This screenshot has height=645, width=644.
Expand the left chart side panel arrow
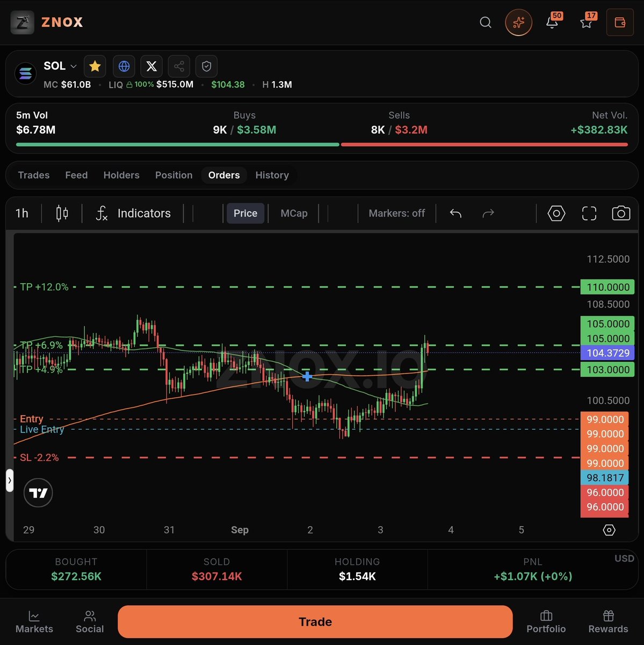point(10,481)
